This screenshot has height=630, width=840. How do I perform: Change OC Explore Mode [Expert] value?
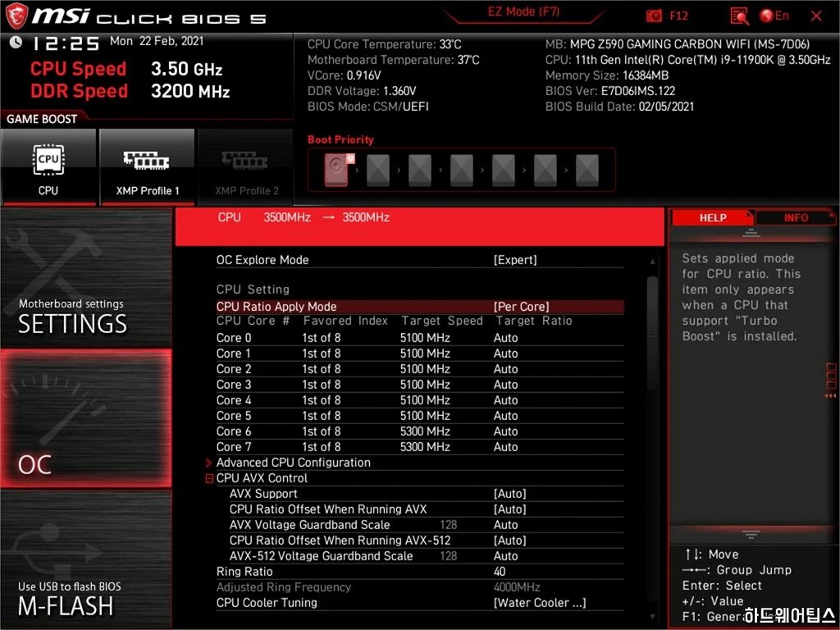pos(515,260)
